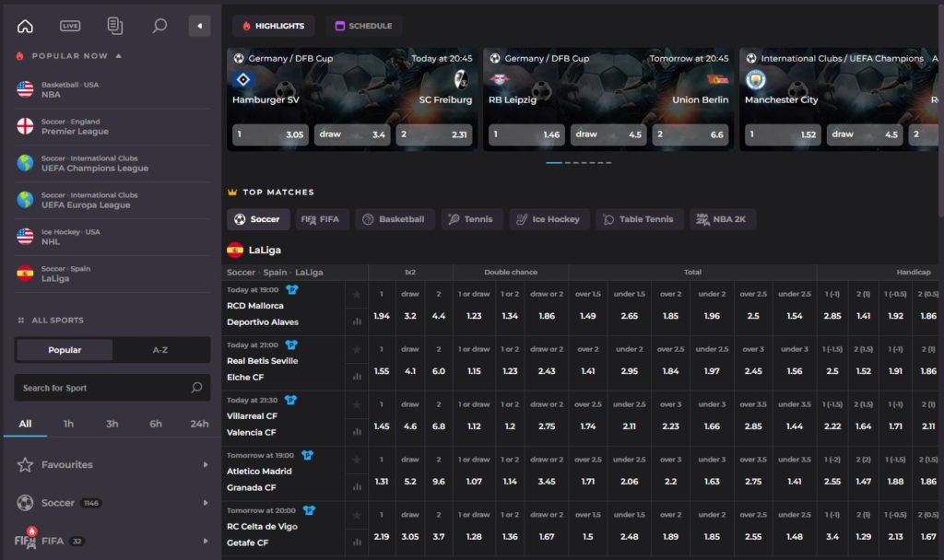Collapse the sidebar with the arrow button
The height and width of the screenshot is (560, 944).
(199, 26)
